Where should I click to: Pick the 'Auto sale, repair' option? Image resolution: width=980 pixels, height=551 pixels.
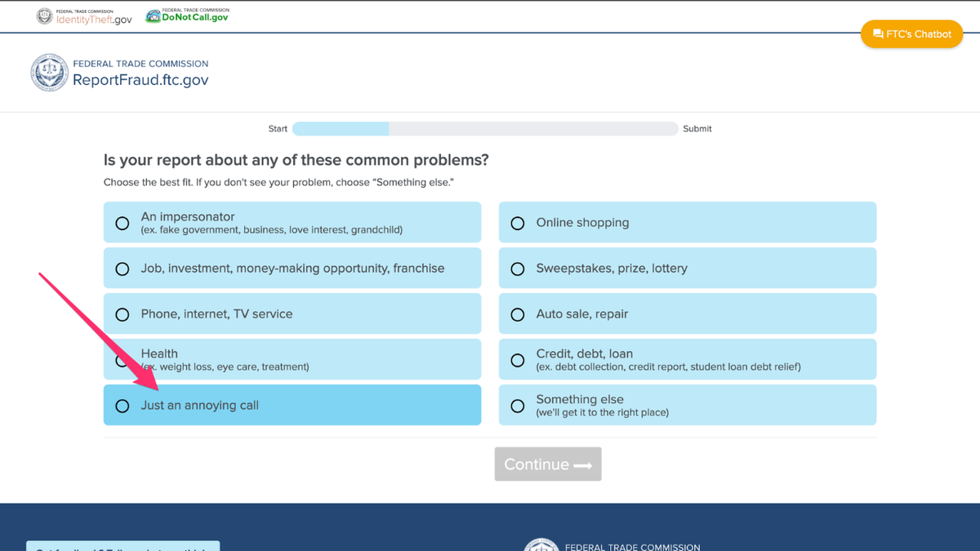click(x=518, y=314)
